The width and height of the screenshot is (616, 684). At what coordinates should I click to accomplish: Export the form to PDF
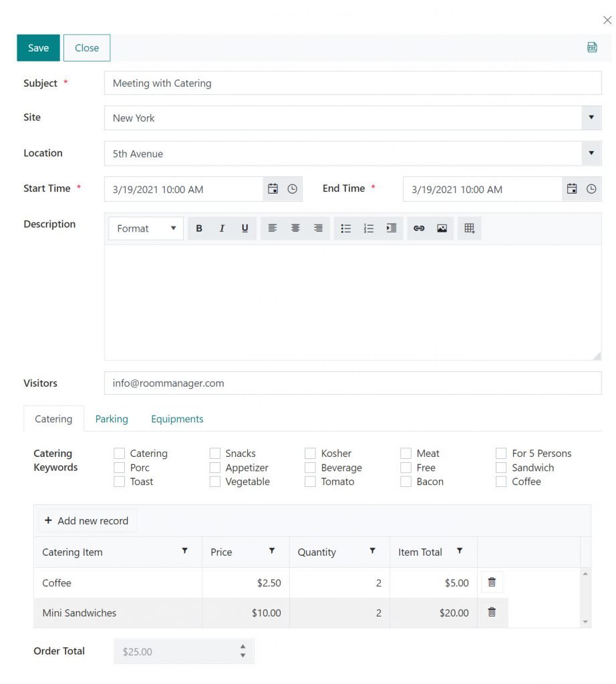click(x=592, y=47)
